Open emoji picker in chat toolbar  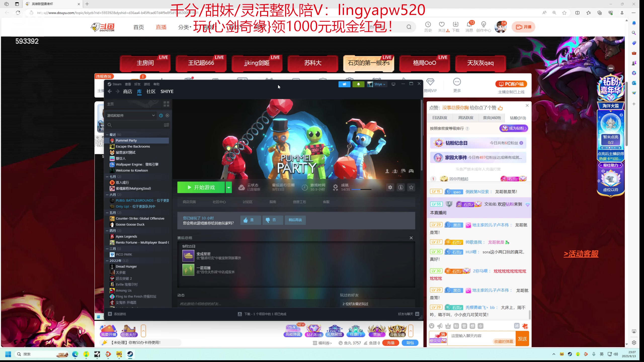click(x=432, y=326)
